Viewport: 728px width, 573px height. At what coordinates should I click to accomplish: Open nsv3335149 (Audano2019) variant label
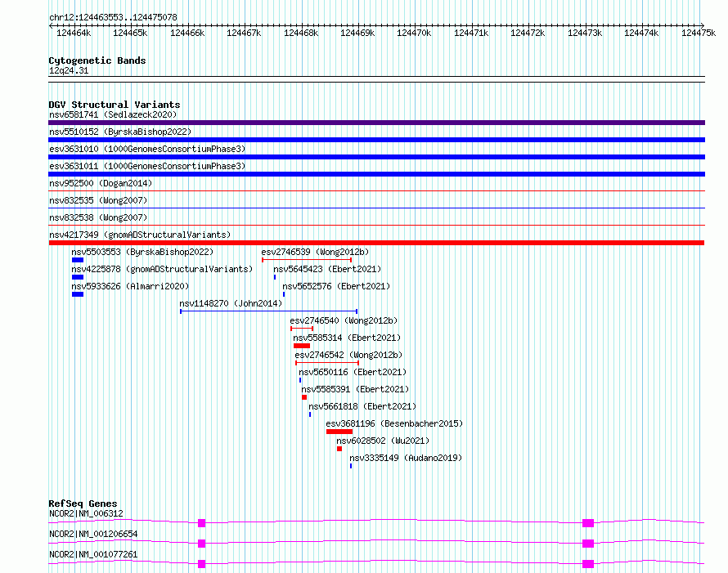tap(406, 458)
